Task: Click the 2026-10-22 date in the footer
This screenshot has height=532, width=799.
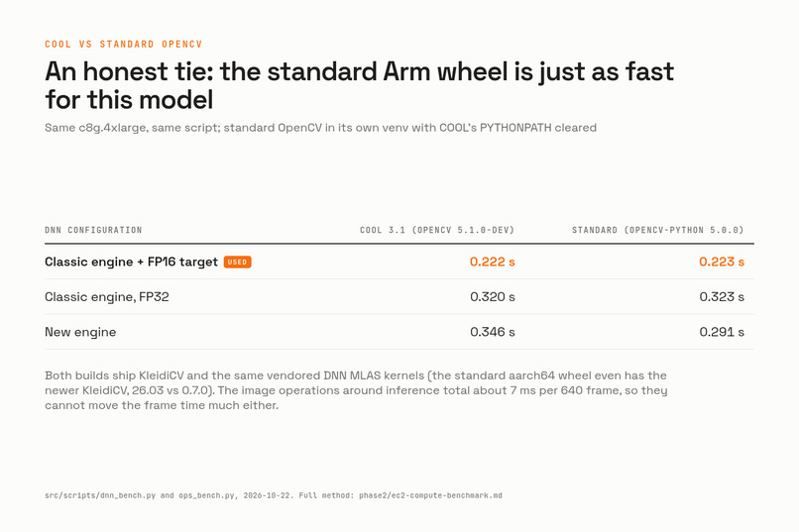Action: pos(268,495)
